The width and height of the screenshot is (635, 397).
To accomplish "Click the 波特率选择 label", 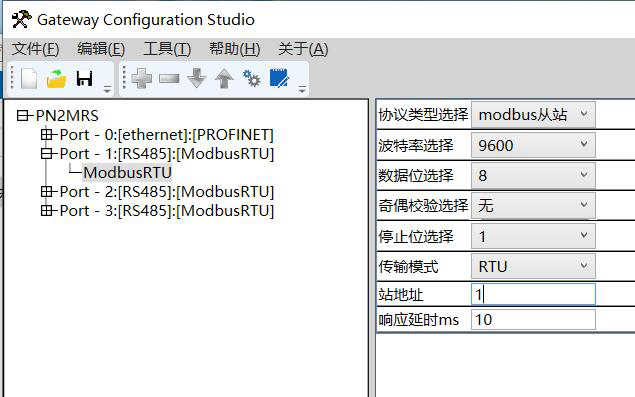I will pyautogui.click(x=416, y=145).
